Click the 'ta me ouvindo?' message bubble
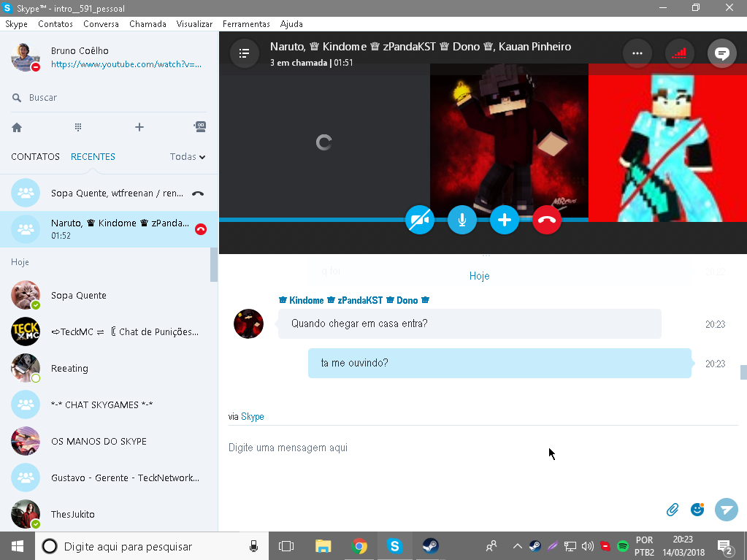Viewport: 747px width, 560px height. coord(499,364)
